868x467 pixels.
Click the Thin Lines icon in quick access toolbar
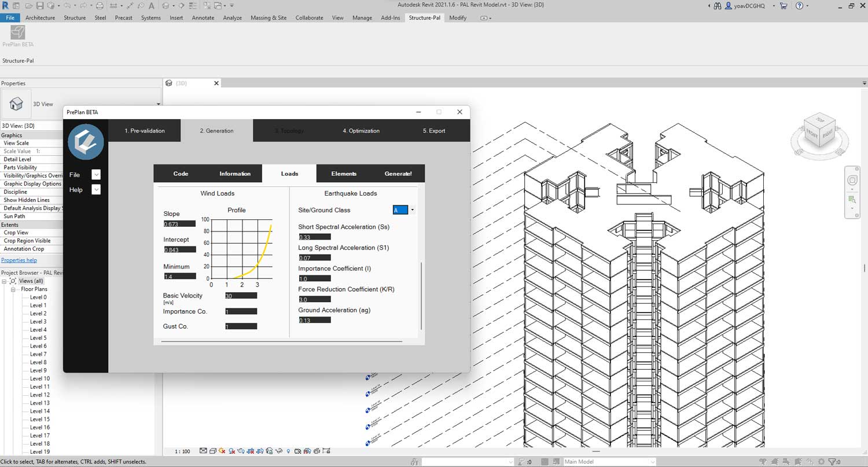point(194,6)
